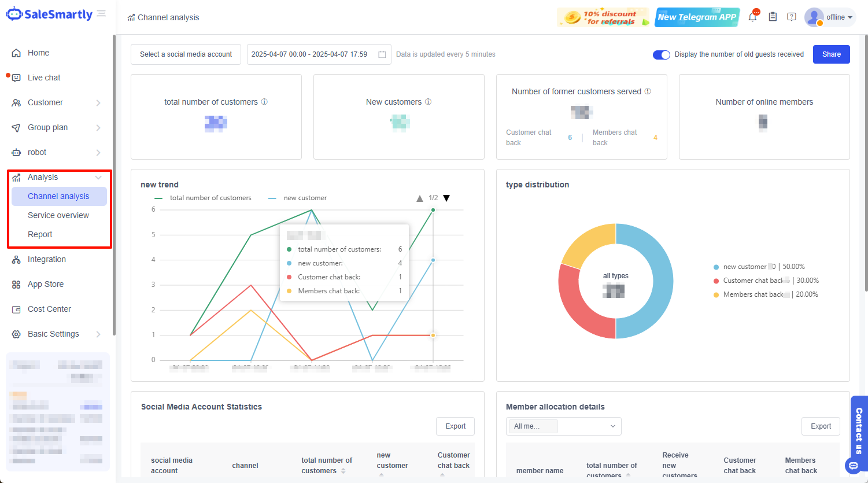Image resolution: width=868 pixels, height=483 pixels.
Task: Export Social Media Account Statistics
Action: point(455,426)
